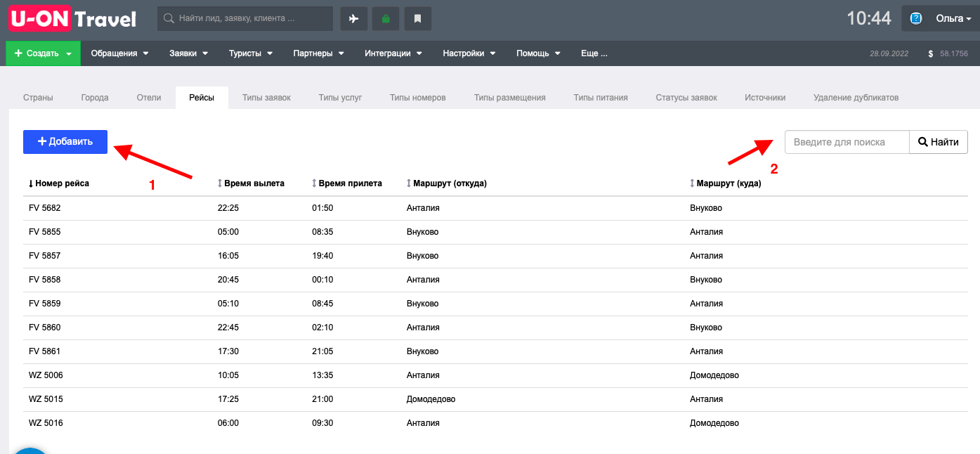Switch to the Типы размещения tab
The height and width of the screenshot is (454, 980).
coord(510,98)
